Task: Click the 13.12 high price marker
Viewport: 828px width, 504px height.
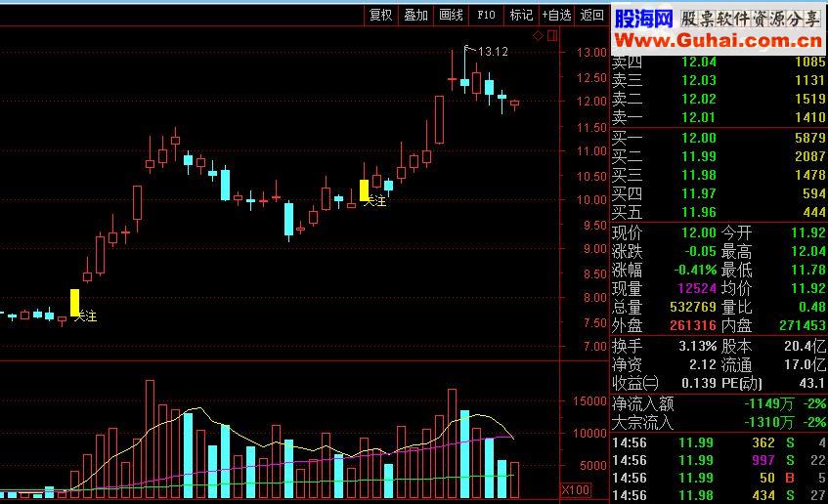Action: pos(492,51)
